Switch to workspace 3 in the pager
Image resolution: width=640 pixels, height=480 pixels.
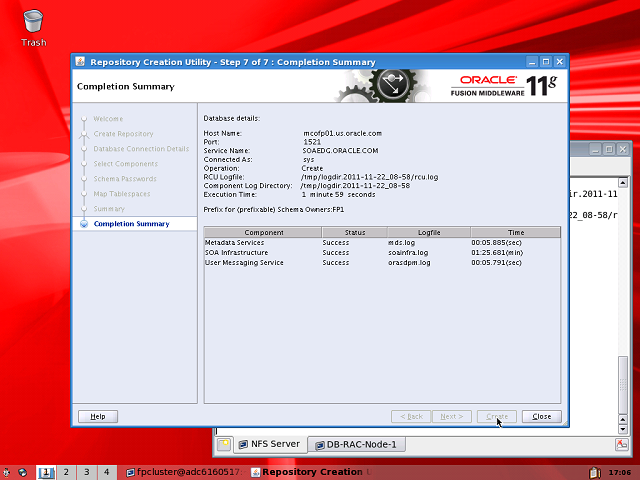[x=87, y=472]
